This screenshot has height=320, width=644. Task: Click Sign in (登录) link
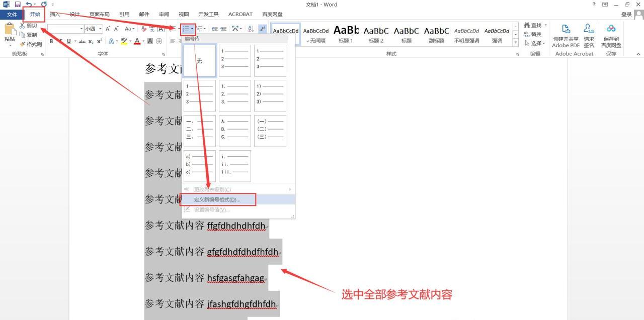626,15
